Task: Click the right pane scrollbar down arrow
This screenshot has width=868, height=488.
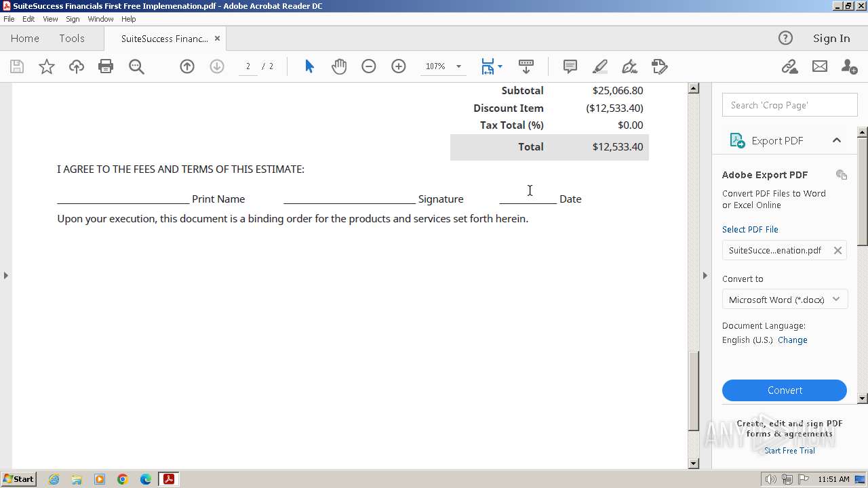Action: tap(863, 399)
